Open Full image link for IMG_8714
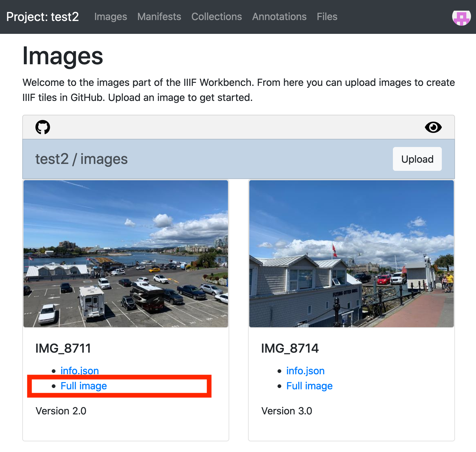Image resolution: width=476 pixels, height=452 pixels. tap(309, 386)
